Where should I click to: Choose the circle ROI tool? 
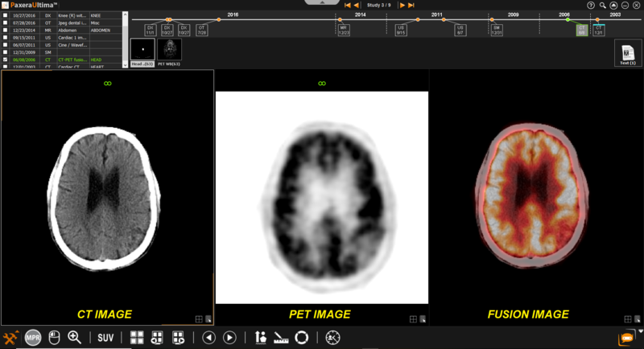302,338
